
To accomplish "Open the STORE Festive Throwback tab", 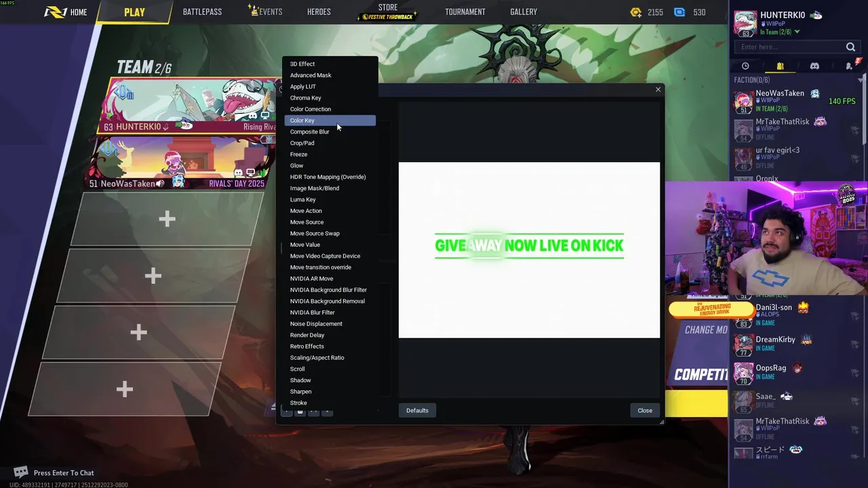I will [x=388, y=12].
